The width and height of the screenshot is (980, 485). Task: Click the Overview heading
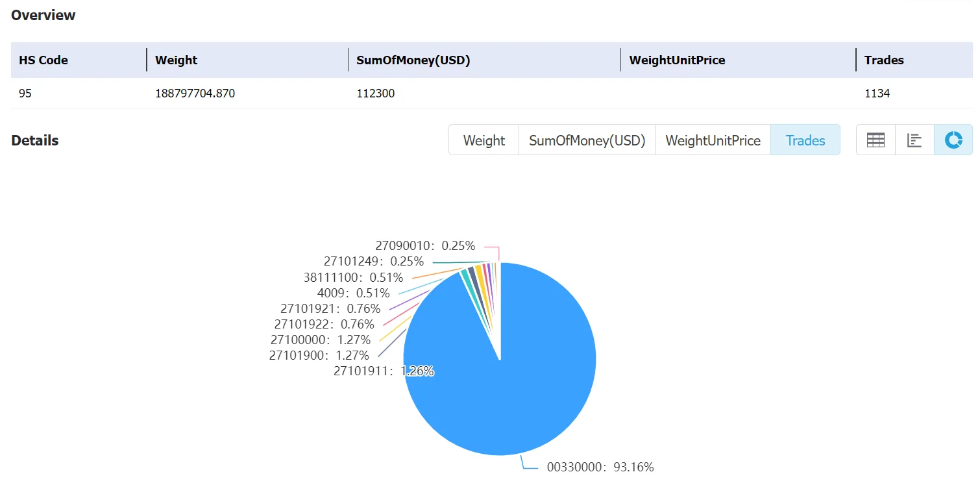click(43, 16)
